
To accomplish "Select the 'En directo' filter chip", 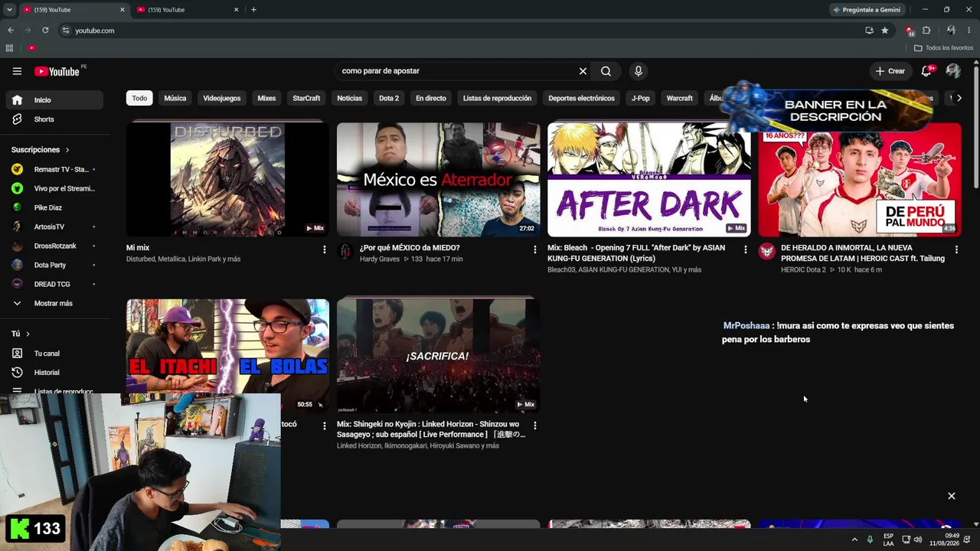I will pos(430,98).
